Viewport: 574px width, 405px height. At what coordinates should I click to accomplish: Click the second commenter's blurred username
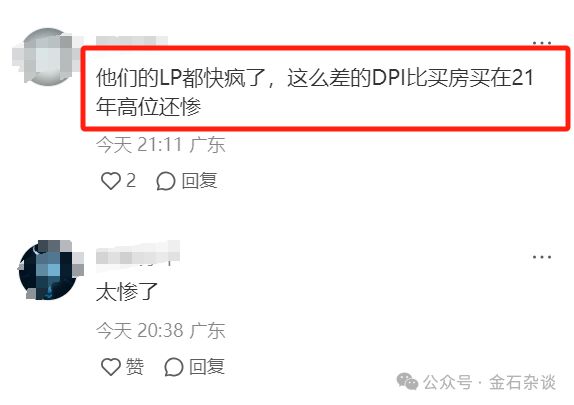pos(138,253)
